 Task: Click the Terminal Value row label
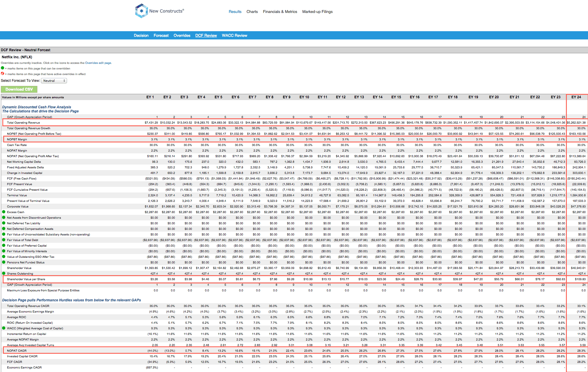pyautogui.click(x=17, y=195)
